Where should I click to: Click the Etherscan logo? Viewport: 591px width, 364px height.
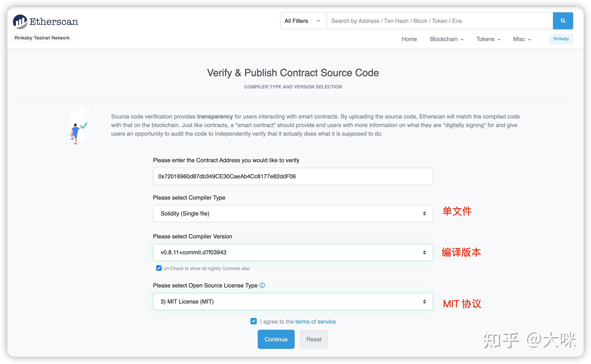point(45,21)
